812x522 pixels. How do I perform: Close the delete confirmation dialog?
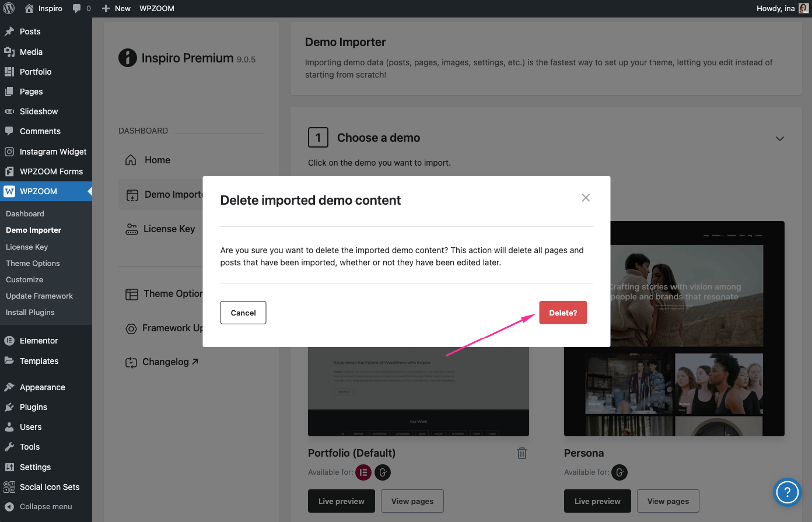[x=586, y=198]
